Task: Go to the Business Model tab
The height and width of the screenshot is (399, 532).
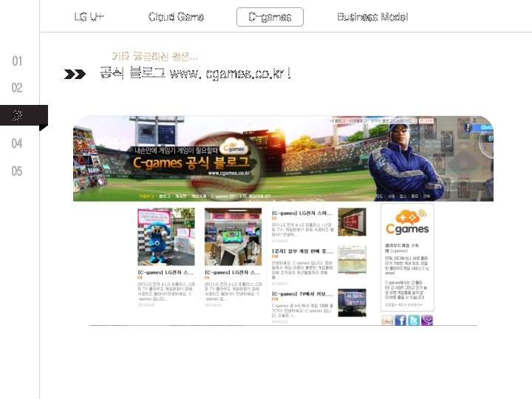Action: click(x=372, y=17)
